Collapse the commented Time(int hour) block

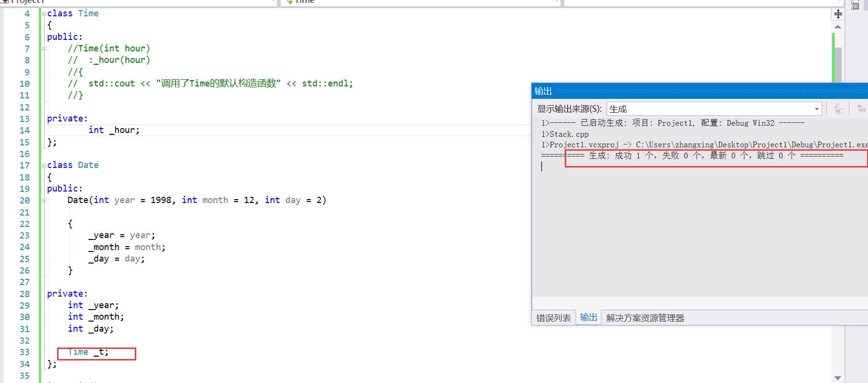point(44,48)
